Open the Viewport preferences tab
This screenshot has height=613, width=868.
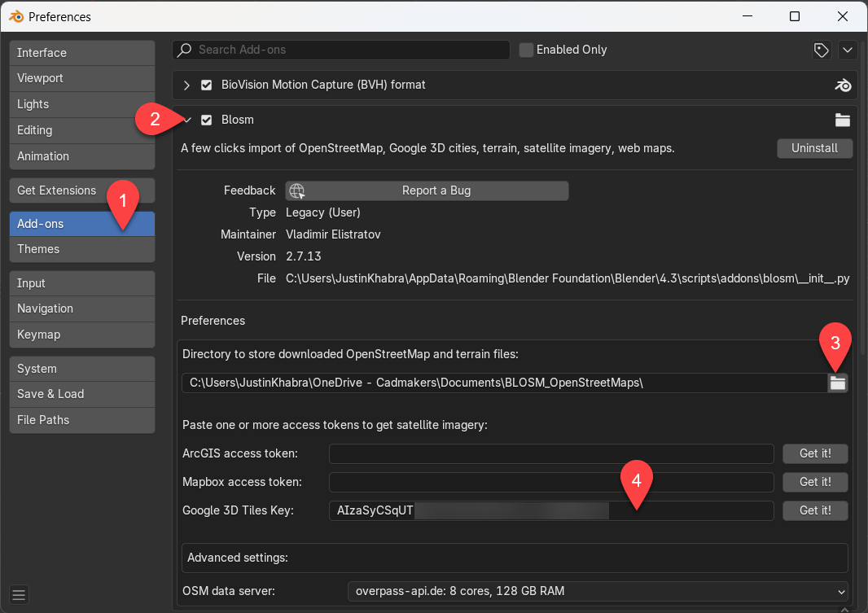click(82, 79)
